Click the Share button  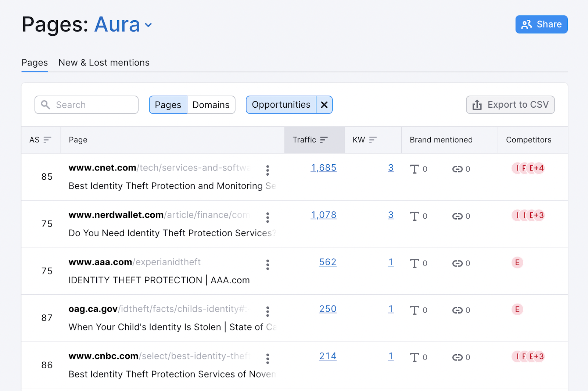pyautogui.click(x=541, y=25)
